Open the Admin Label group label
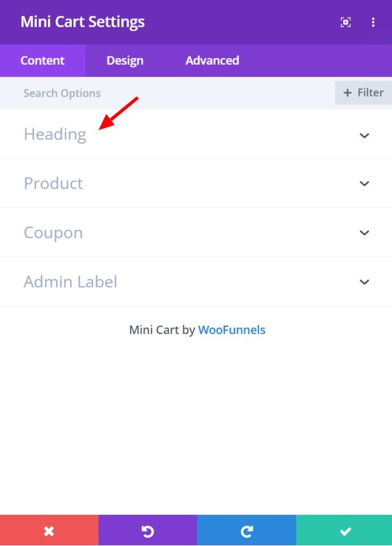 pyautogui.click(x=71, y=282)
